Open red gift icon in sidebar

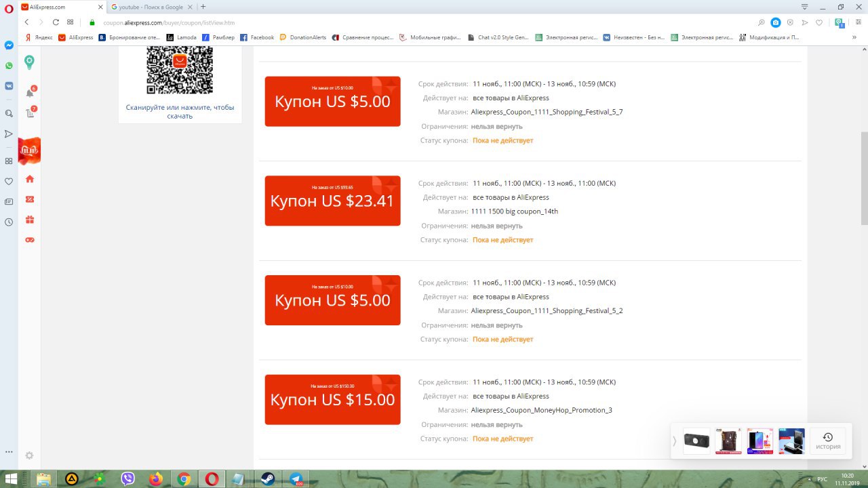click(x=30, y=220)
